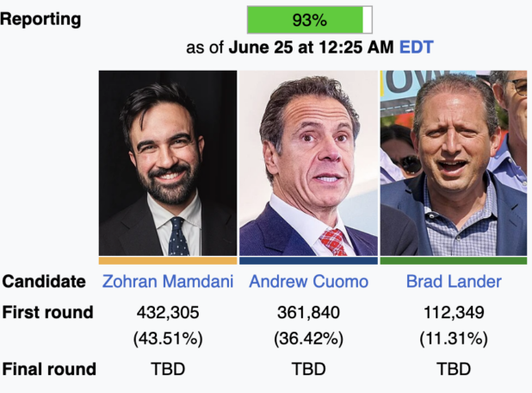The width and height of the screenshot is (532, 393).
Task: Click the 361,840 first round vote count
Action: coord(308,312)
